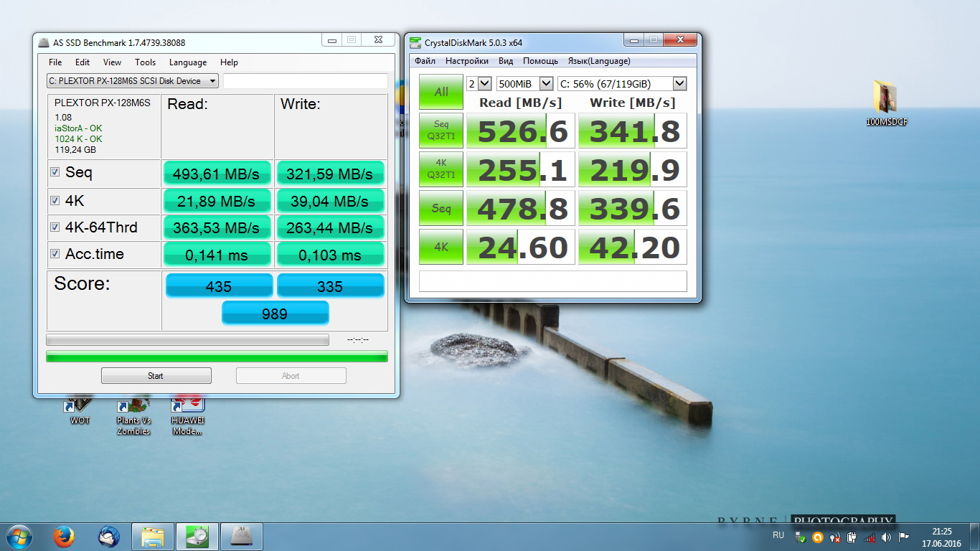Screen dimensions: 980x551
Task: Open CrystalDiskMark Вид menu
Action: (506, 61)
